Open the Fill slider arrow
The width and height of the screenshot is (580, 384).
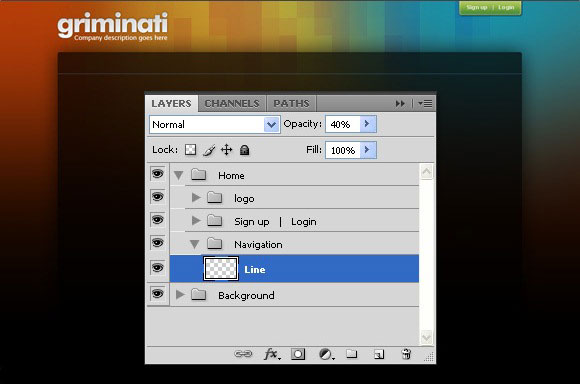point(368,150)
